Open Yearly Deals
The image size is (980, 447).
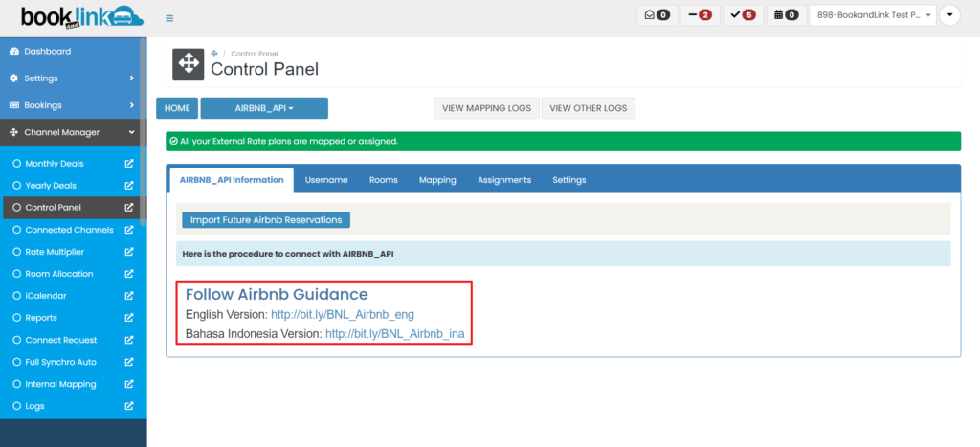(51, 186)
